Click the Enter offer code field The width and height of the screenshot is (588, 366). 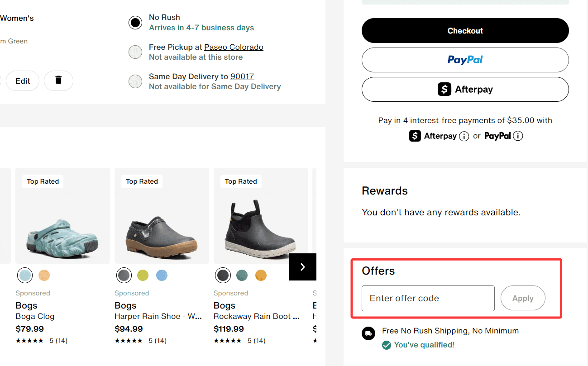coord(428,298)
